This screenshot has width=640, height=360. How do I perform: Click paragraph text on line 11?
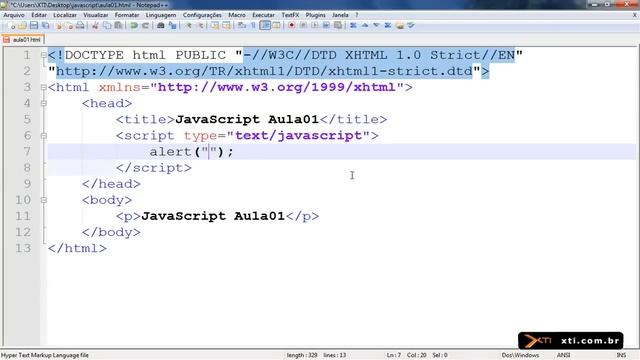click(213, 216)
